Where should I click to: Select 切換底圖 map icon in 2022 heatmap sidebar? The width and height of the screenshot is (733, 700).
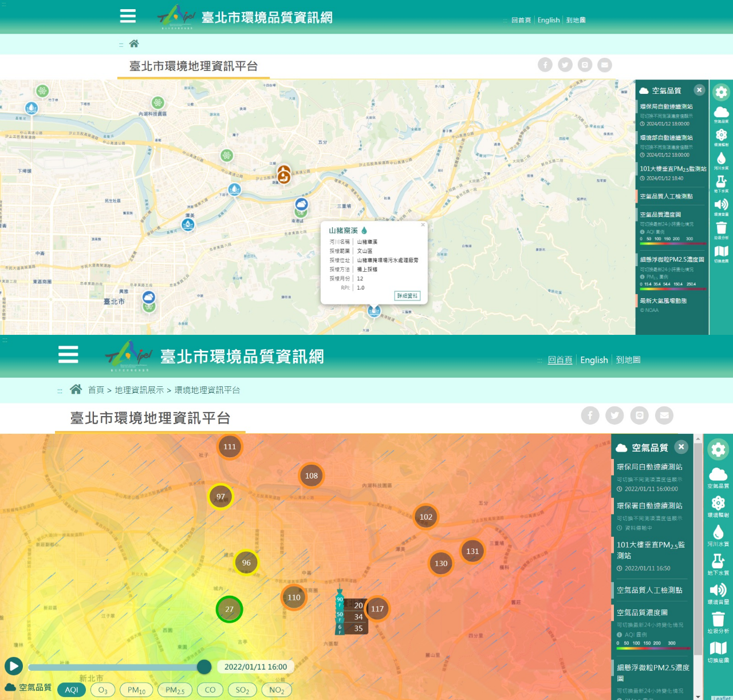pyautogui.click(x=718, y=652)
